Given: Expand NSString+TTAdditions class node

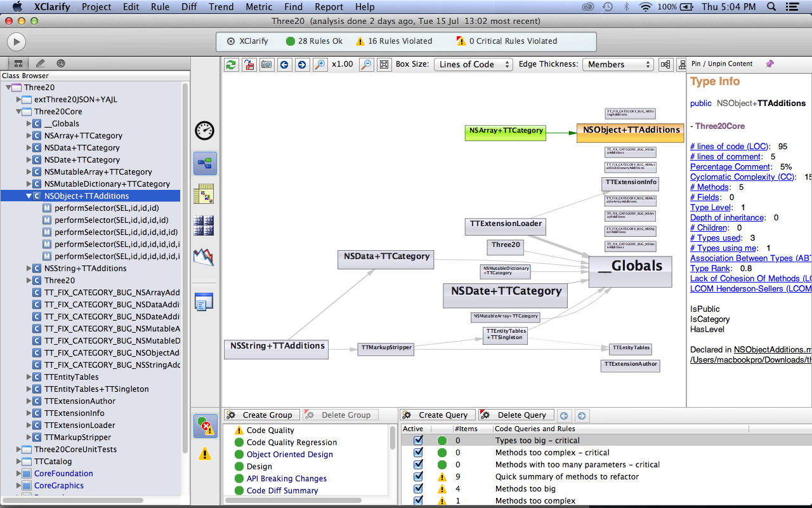Looking at the screenshot, I should [29, 269].
